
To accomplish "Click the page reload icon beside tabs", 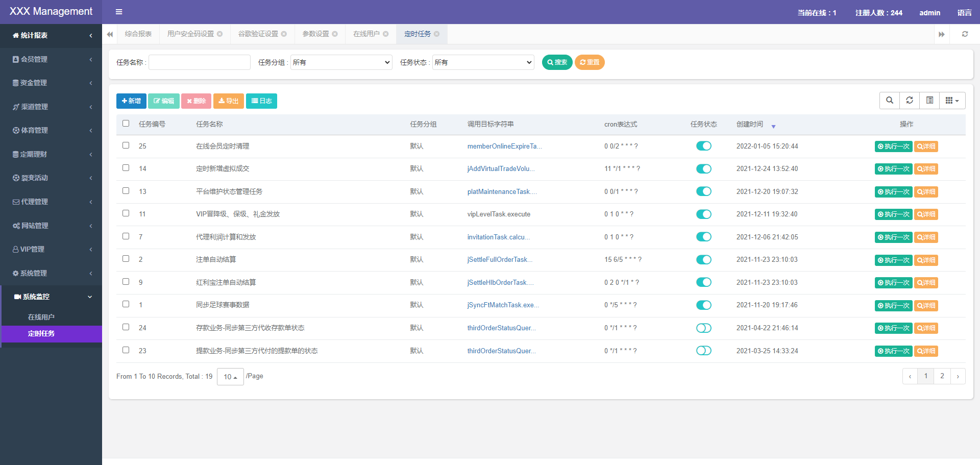I will (x=965, y=34).
